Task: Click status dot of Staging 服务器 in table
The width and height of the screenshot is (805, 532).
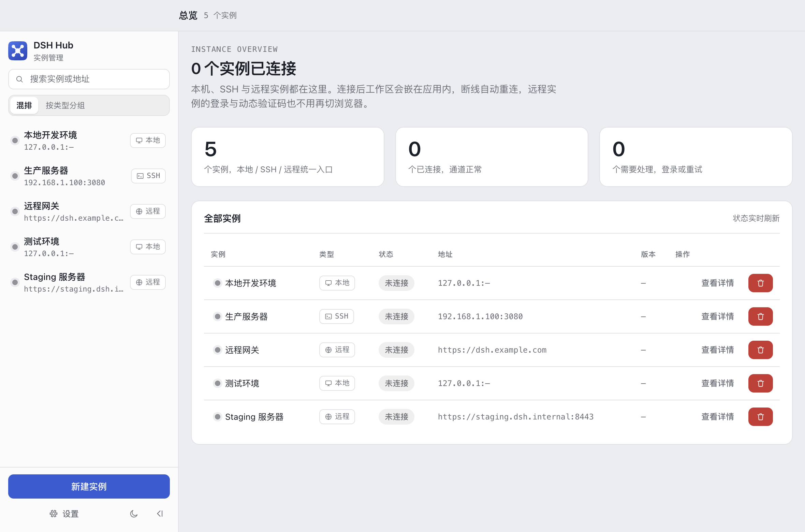Action: [x=217, y=417]
